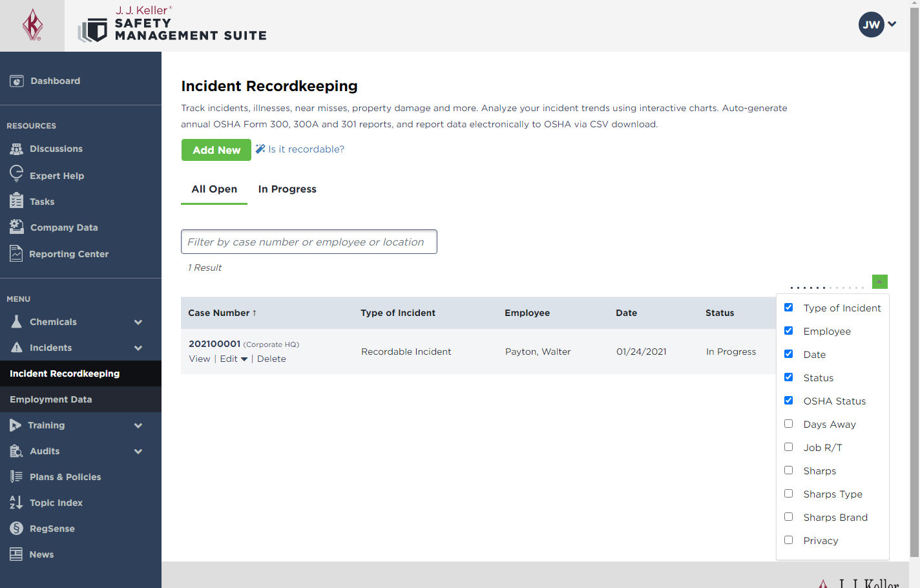This screenshot has height=588, width=920.
Task: Expand the Training menu chevron
Action: 138,425
